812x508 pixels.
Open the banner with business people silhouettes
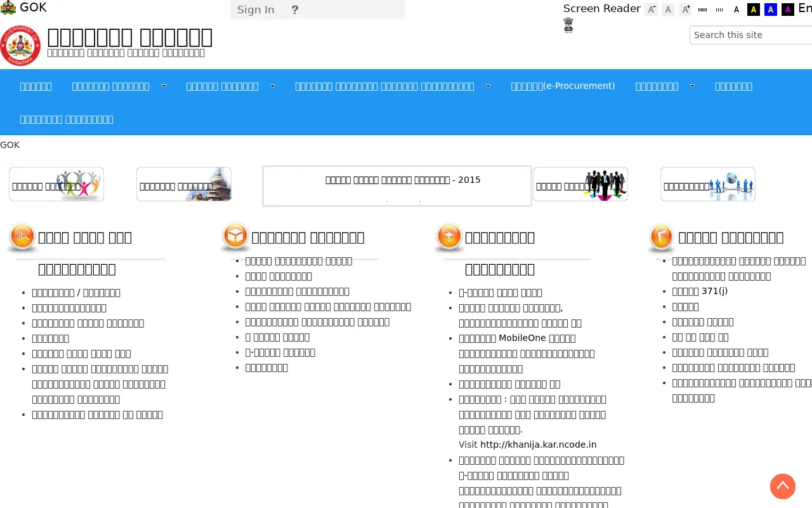click(x=580, y=184)
